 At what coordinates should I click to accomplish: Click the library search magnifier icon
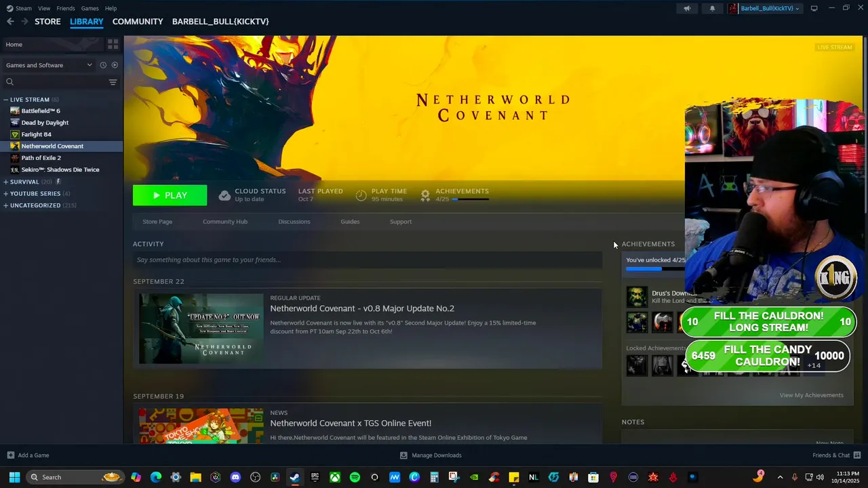9,82
